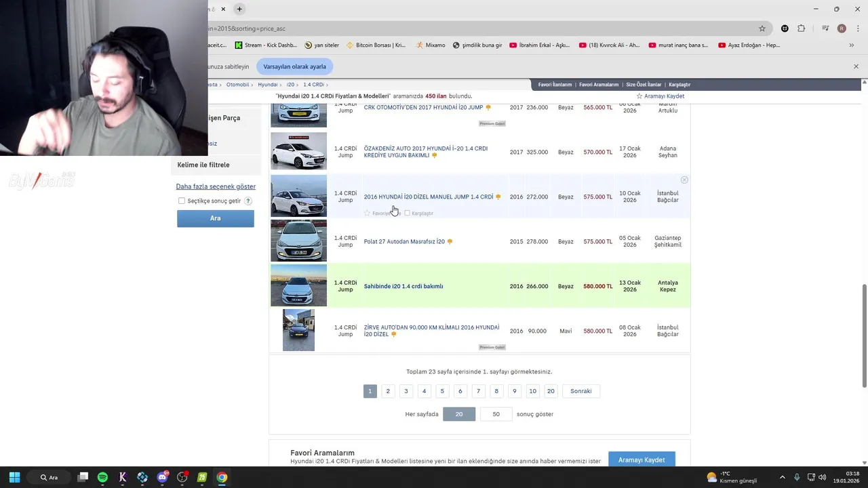Screen dimensions: 868x488
Task: Open the help icon beside Seçtikçe sonuç getir
Action: coord(248,201)
